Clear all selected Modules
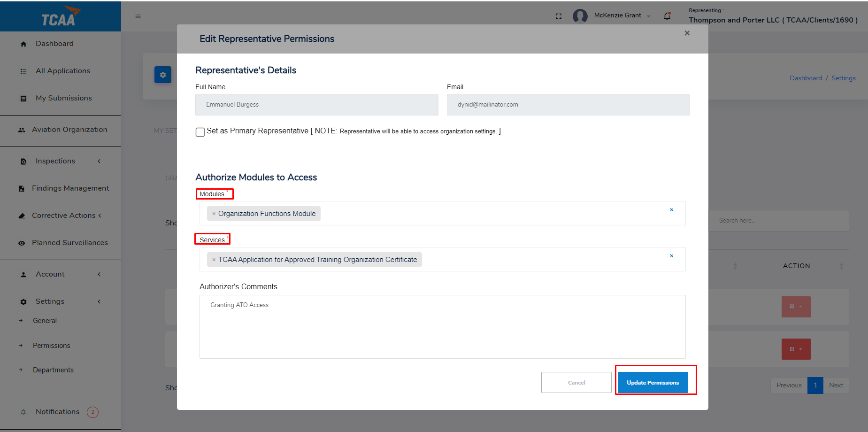This screenshot has height=432, width=868. [672, 210]
